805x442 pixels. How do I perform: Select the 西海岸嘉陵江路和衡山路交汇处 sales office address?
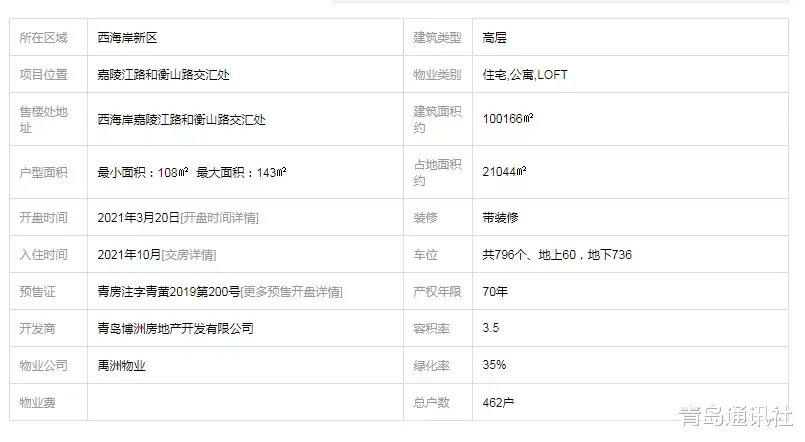[181, 120]
